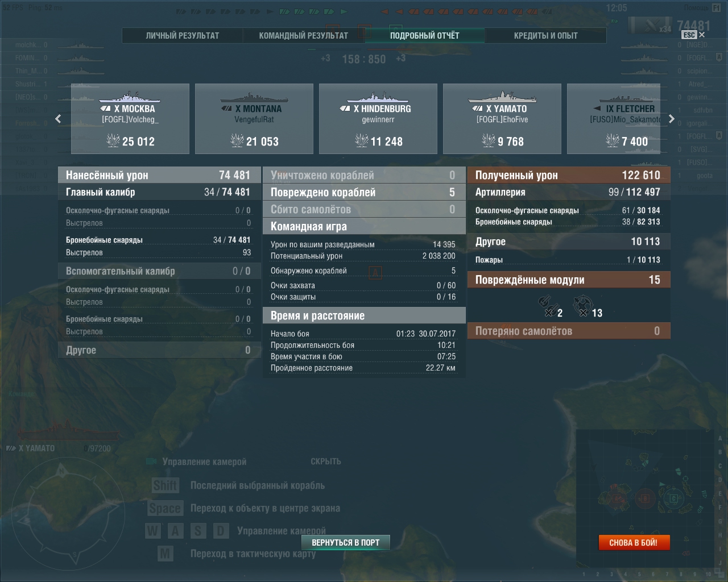
Task: Click the minimap in corner
Action: (x=645, y=498)
